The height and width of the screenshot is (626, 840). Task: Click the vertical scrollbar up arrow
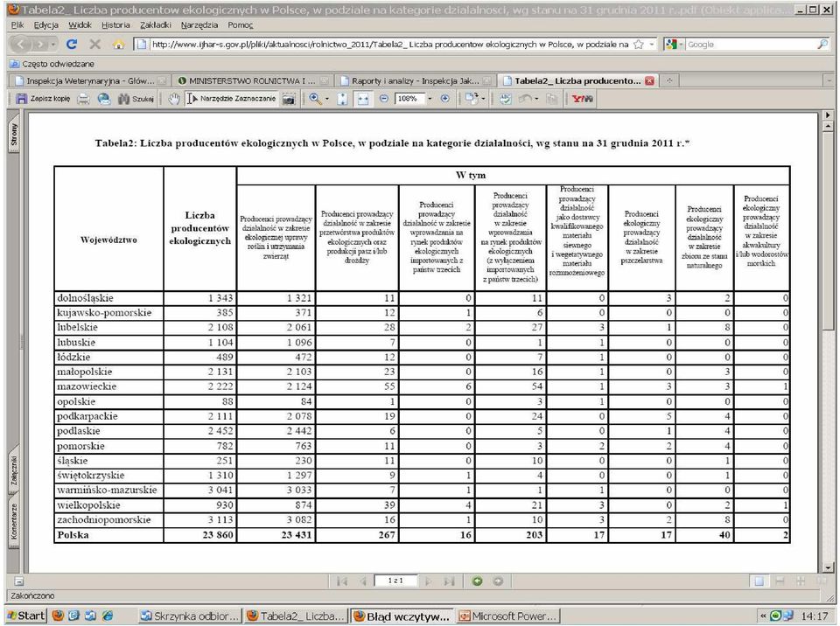tap(829, 128)
